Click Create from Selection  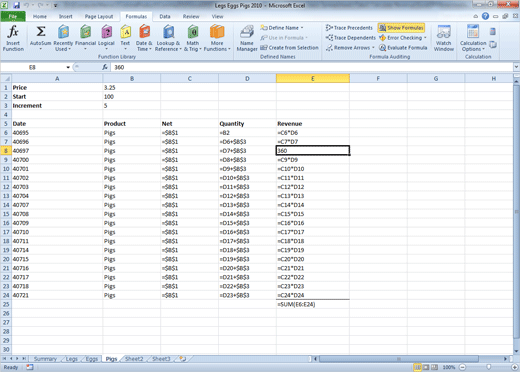point(289,48)
